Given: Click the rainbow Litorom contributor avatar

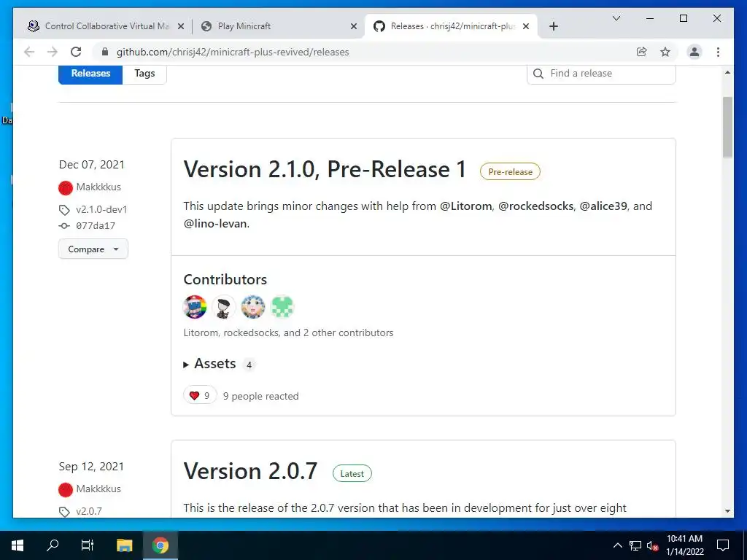Looking at the screenshot, I should tap(195, 307).
